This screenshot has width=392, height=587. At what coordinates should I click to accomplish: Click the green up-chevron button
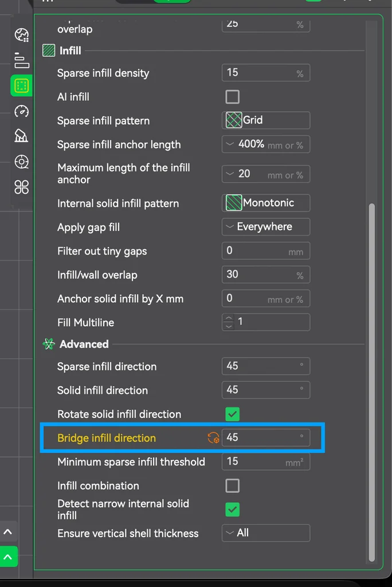coord(8,556)
